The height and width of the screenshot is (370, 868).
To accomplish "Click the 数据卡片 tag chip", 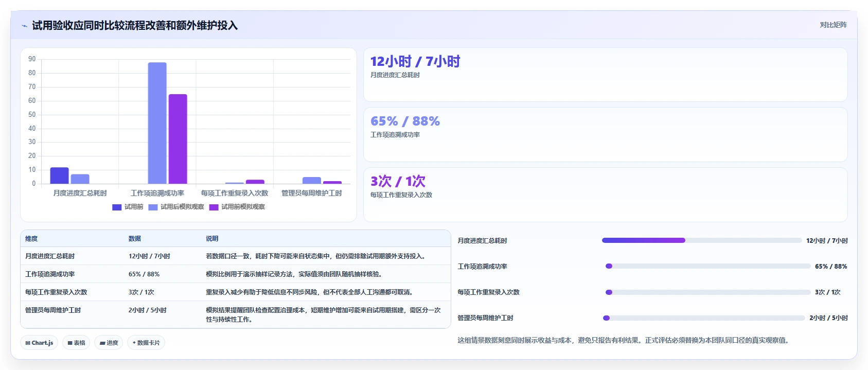I will (x=146, y=343).
